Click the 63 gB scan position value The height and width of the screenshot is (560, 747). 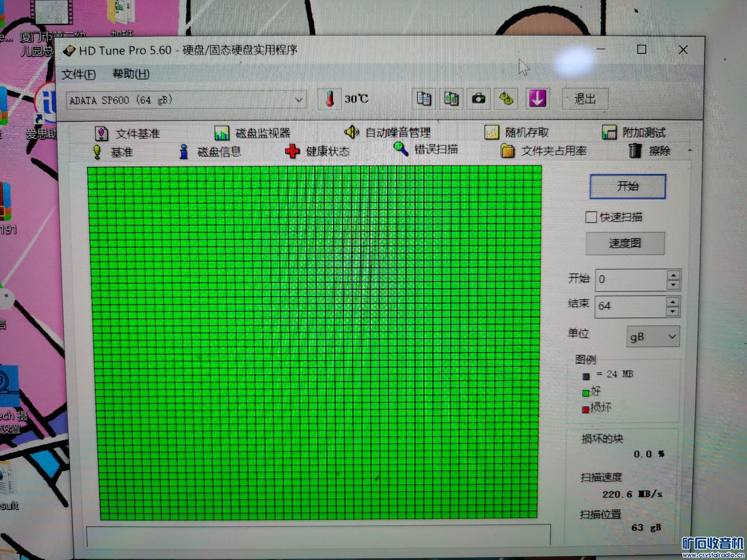[646, 528]
